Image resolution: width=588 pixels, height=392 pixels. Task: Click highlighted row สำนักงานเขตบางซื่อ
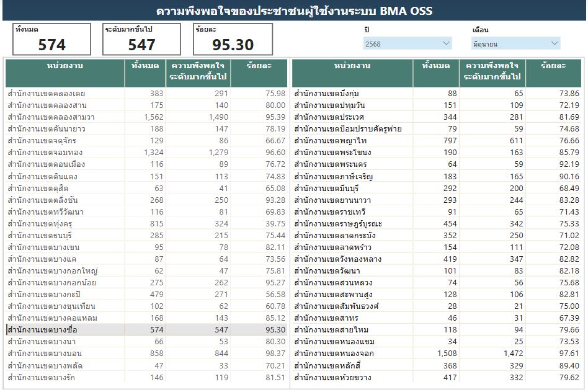tap(146, 330)
